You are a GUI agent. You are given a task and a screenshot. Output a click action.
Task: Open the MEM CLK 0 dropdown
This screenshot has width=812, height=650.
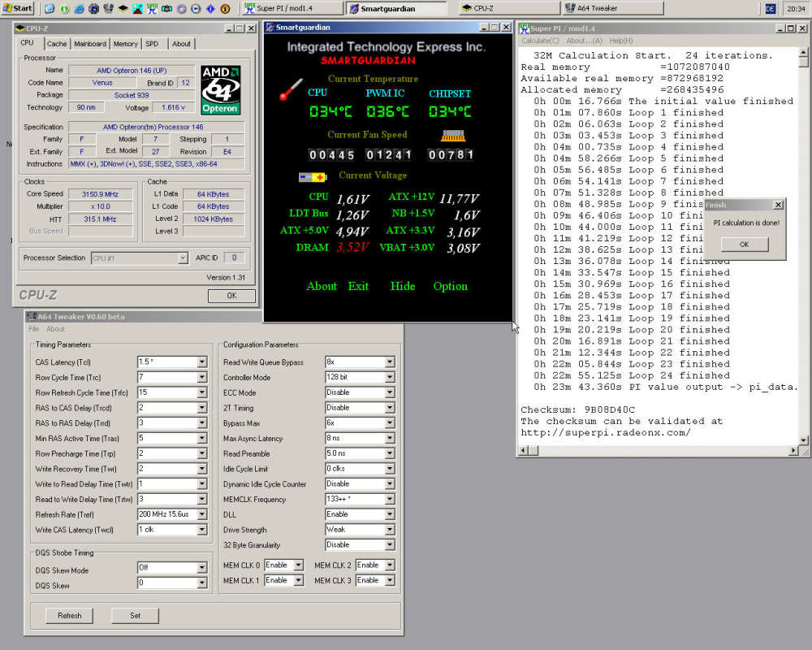click(298, 565)
